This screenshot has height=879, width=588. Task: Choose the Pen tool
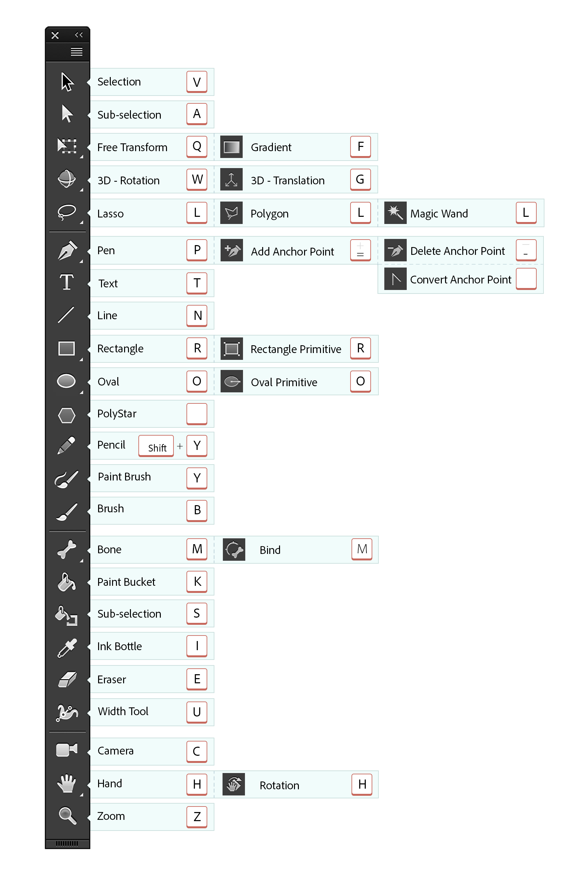67,250
